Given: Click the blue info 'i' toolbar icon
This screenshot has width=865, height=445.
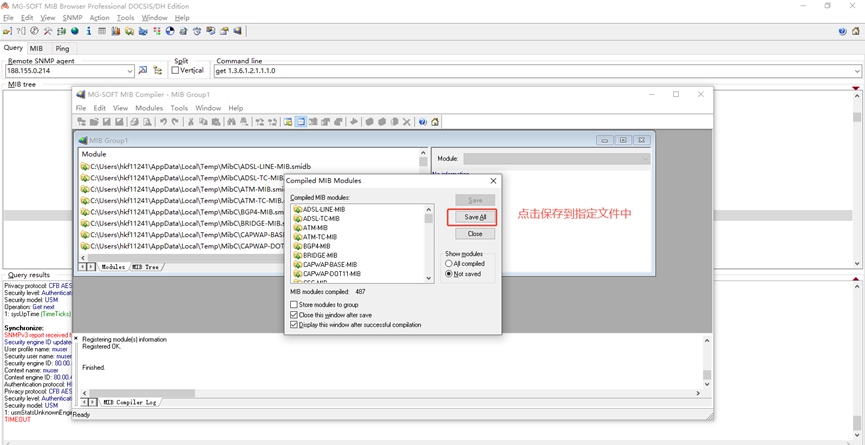Looking at the screenshot, I should click(x=89, y=31).
